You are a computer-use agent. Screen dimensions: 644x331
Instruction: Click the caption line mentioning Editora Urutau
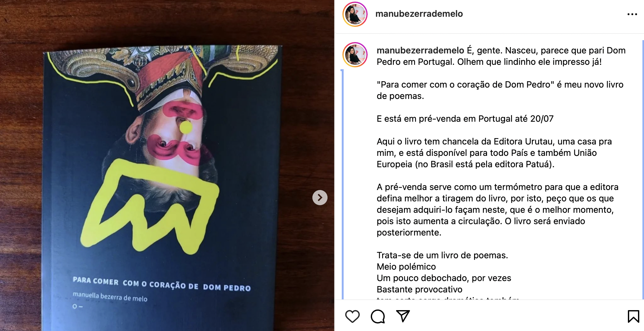pos(494,141)
